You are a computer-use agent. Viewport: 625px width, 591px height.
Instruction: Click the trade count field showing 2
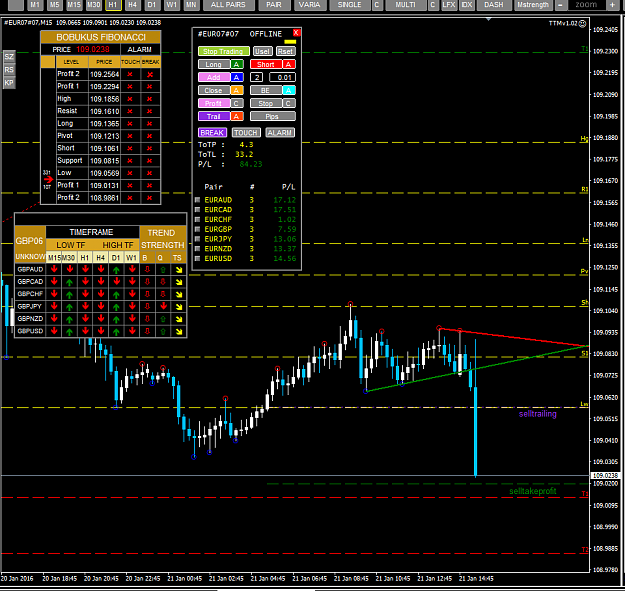(257, 77)
